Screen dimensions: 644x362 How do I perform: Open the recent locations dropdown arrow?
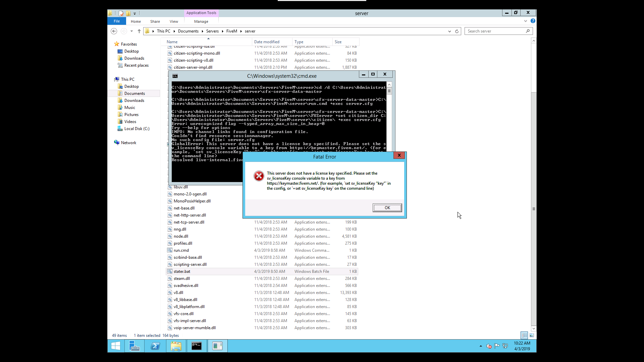click(131, 31)
